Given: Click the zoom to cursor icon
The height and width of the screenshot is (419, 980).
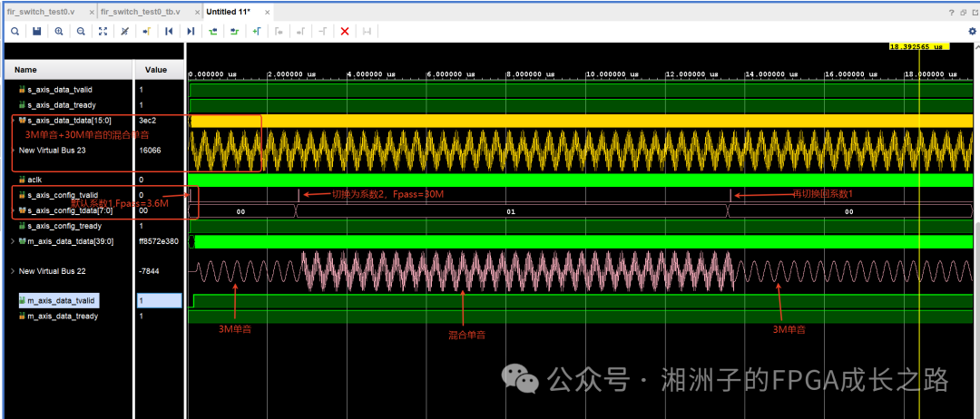Looking at the screenshot, I should click(124, 31).
